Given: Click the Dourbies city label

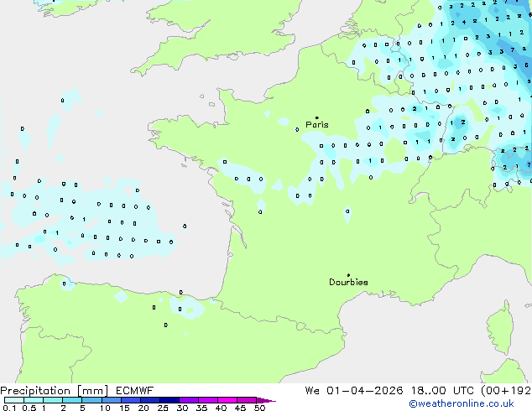Looking at the screenshot, I should coord(348,282).
